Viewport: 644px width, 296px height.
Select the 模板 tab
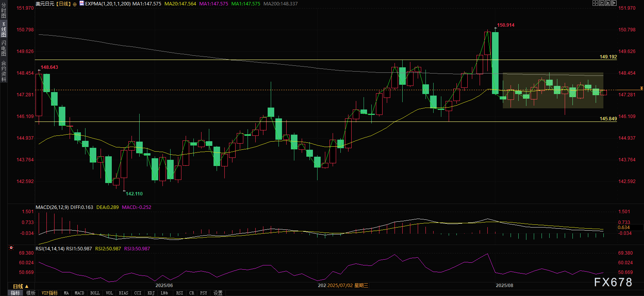click(31, 293)
